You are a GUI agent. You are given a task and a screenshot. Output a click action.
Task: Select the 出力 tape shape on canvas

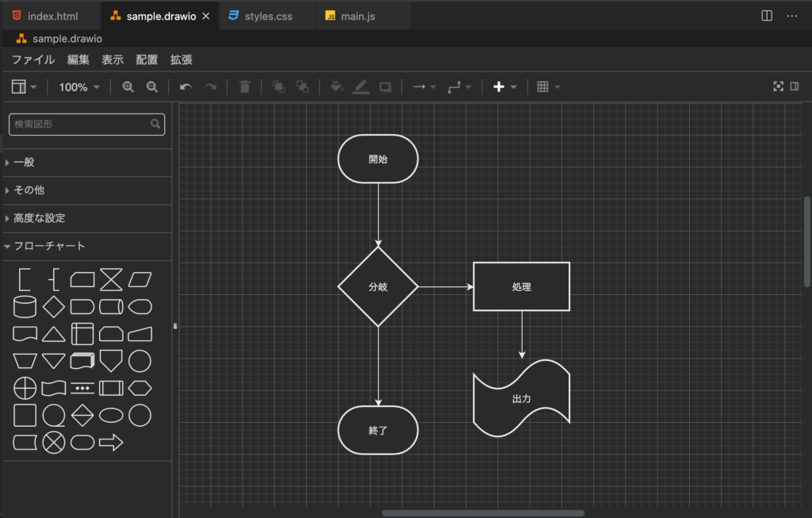pos(522,398)
